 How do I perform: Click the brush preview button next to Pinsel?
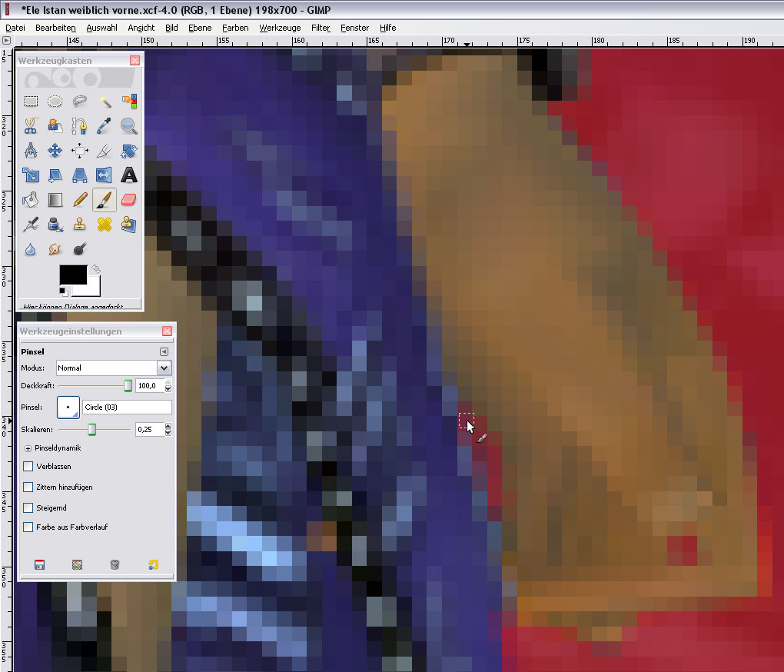[68, 407]
